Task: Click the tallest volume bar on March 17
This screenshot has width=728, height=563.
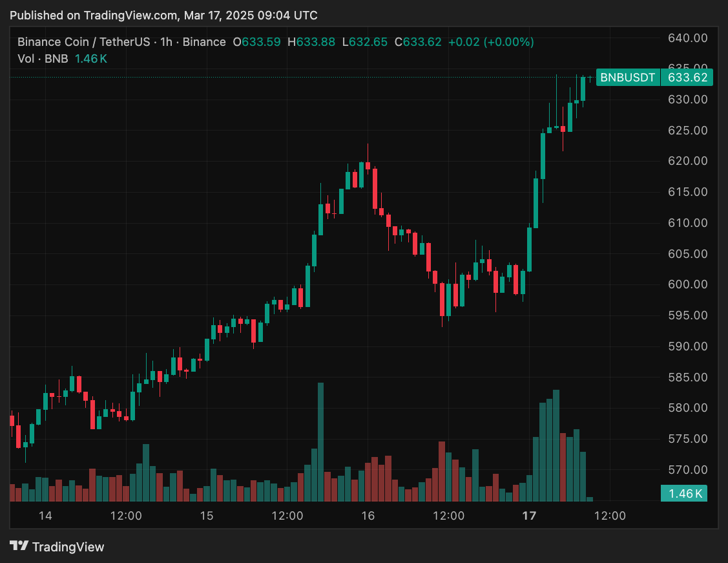Action: (x=556, y=445)
